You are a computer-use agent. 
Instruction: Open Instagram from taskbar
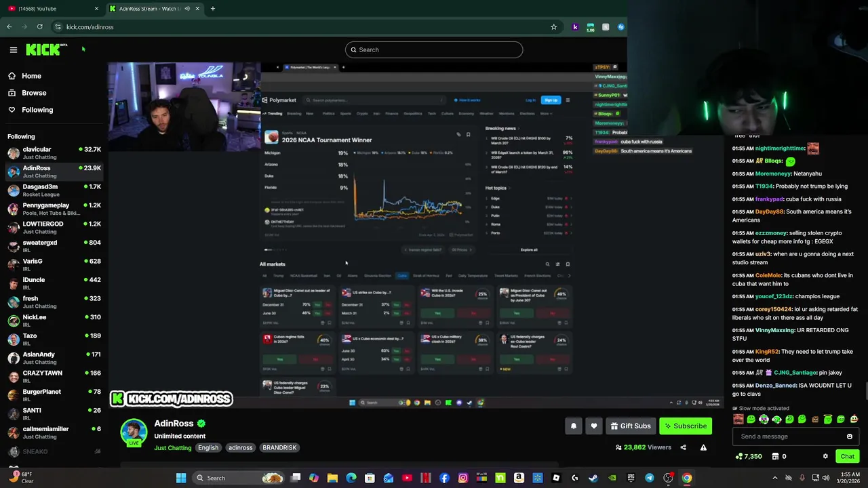point(463,478)
